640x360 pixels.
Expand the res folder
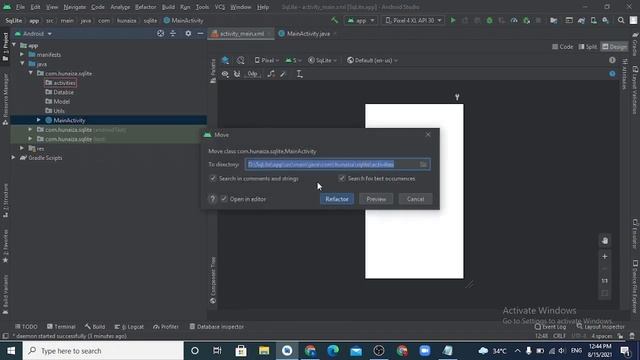point(22,148)
